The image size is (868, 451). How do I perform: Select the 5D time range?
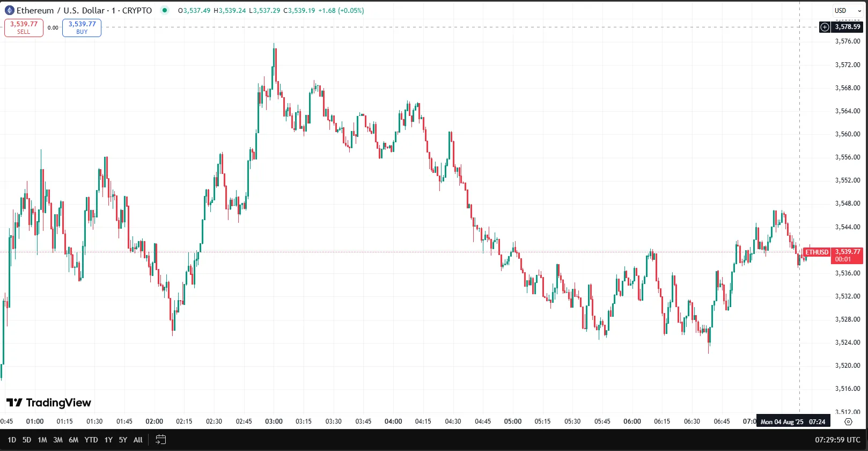(27, 440)
